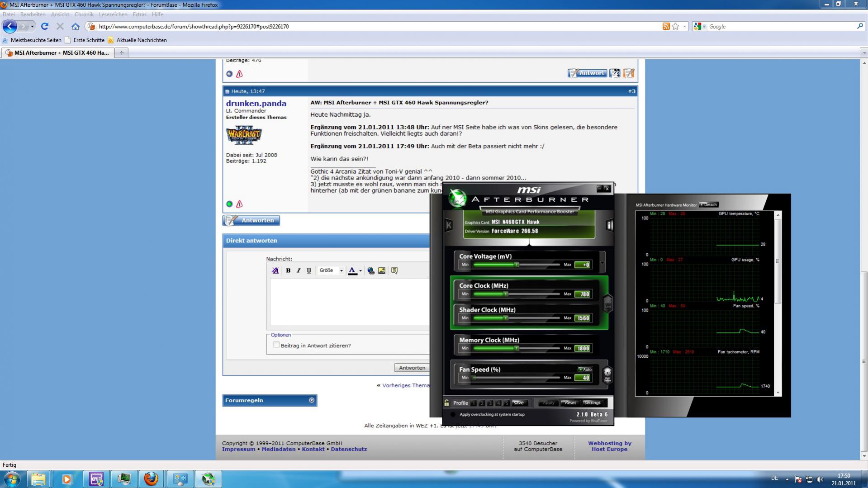Open the bookmark star dropdown arrow

[x=684, y=26]
